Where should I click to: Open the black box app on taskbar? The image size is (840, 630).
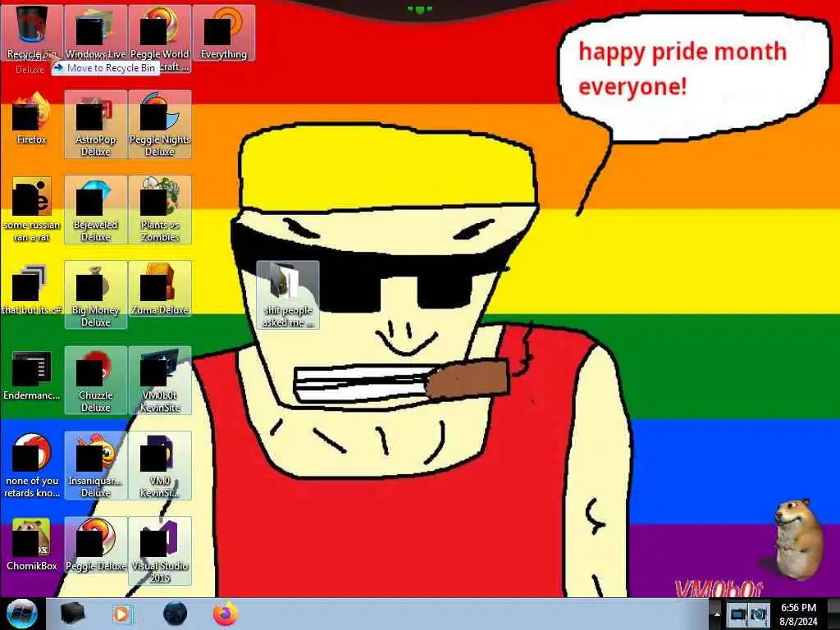[x=72, y=614]
